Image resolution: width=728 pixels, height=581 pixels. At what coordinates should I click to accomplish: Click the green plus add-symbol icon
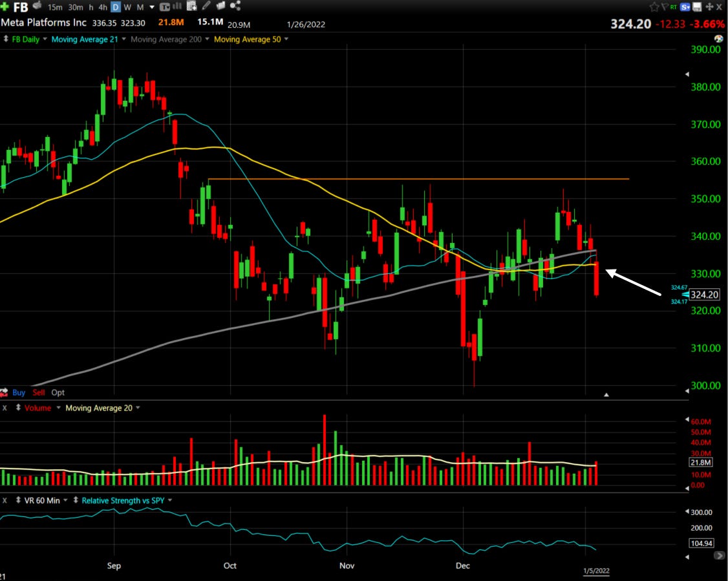coord(5,6)
